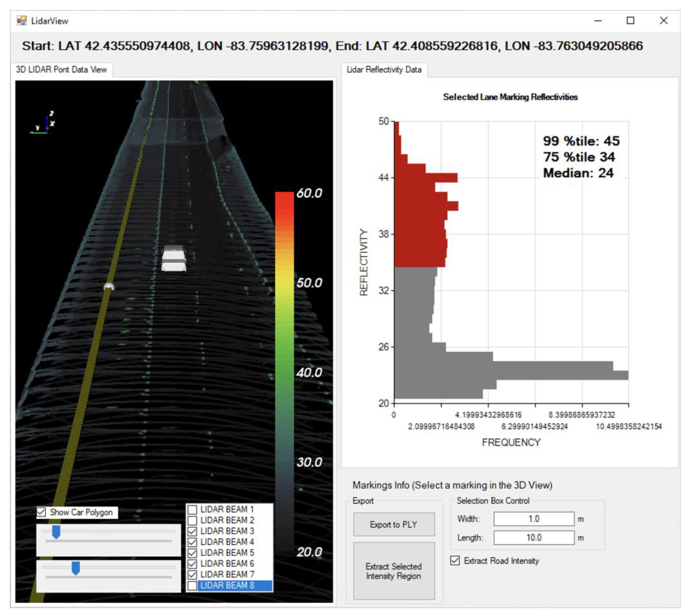Switch to 3D LIDAR Pont Data View tab
This screenshot has width=688, height=616.
point(61,70)
